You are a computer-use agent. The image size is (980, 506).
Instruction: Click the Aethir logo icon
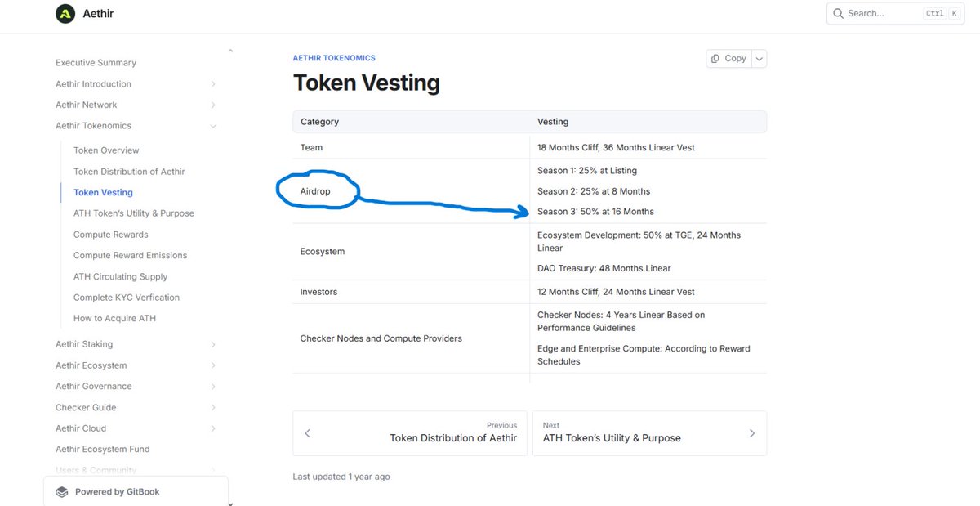[x=65, y=14]
